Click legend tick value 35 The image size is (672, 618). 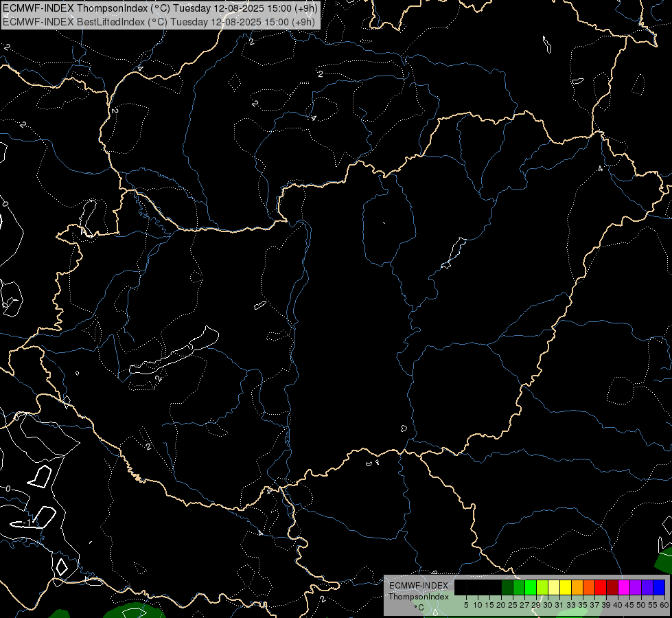pyautogui.click(x=583, y=605)
